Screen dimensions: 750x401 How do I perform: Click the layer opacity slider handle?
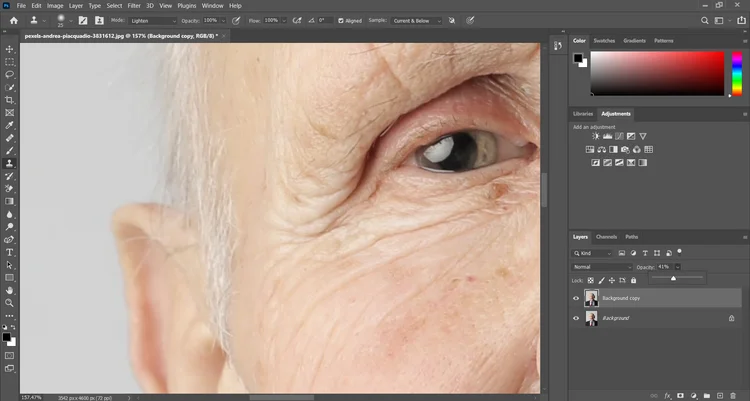673,279
